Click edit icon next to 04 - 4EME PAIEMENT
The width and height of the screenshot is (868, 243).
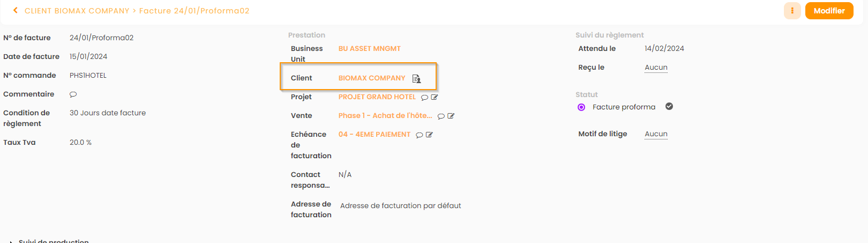point(429,135)
